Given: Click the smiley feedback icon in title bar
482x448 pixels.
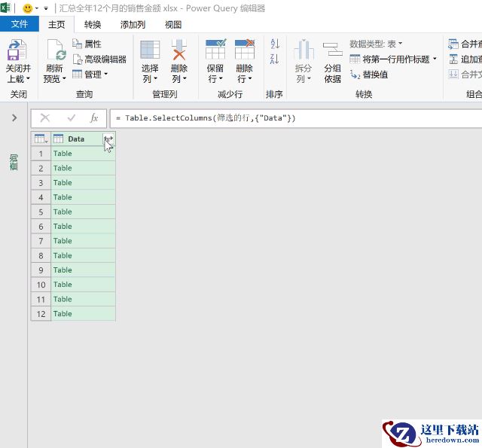Looking at the screenshot, I should click(28, 8).
